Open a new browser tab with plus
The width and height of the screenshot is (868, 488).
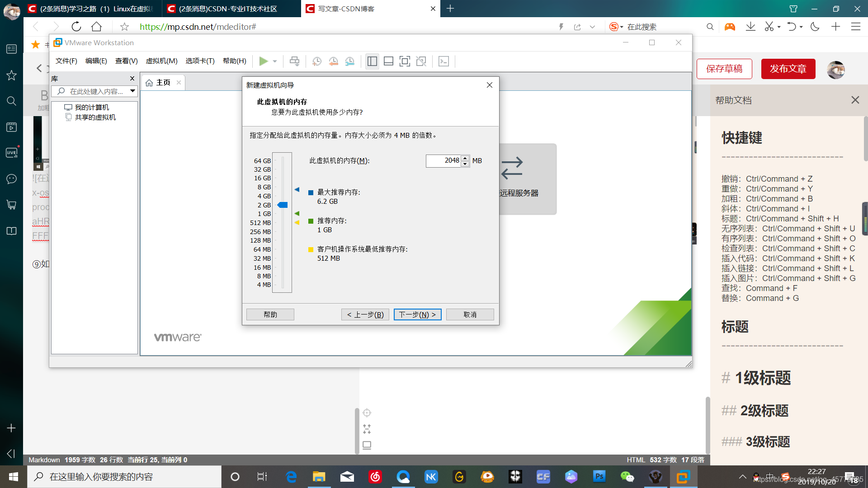[x=450, y=9]
